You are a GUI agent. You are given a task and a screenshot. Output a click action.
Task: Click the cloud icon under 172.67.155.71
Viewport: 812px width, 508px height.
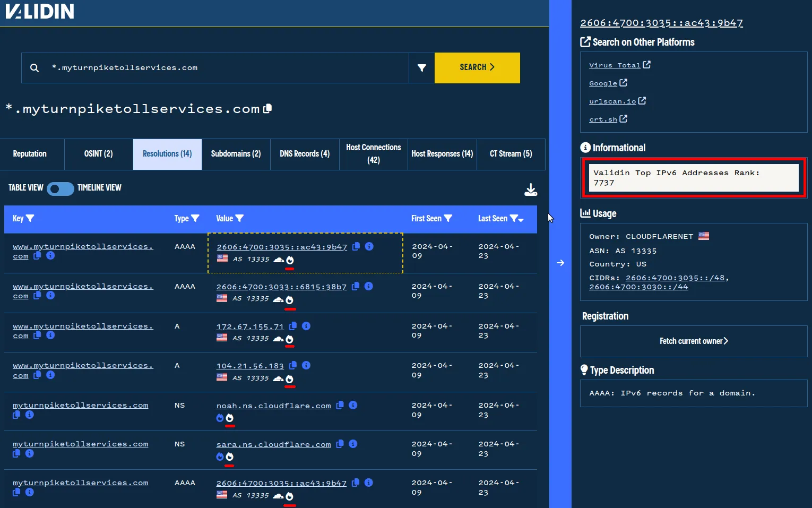278,339
